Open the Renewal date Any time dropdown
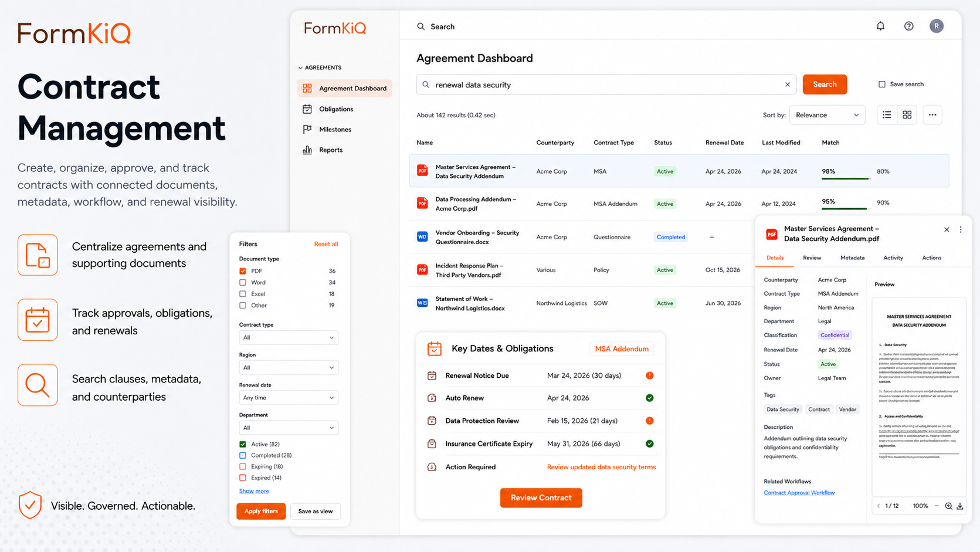The width and height of the screenshot is (980, 552). [289, 398]
